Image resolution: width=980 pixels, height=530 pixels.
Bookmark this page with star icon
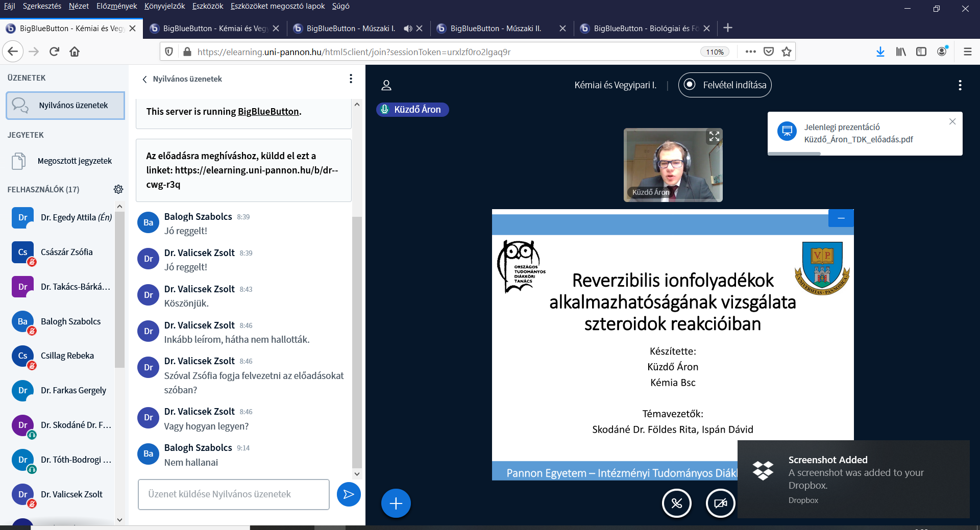click(787, 52)
